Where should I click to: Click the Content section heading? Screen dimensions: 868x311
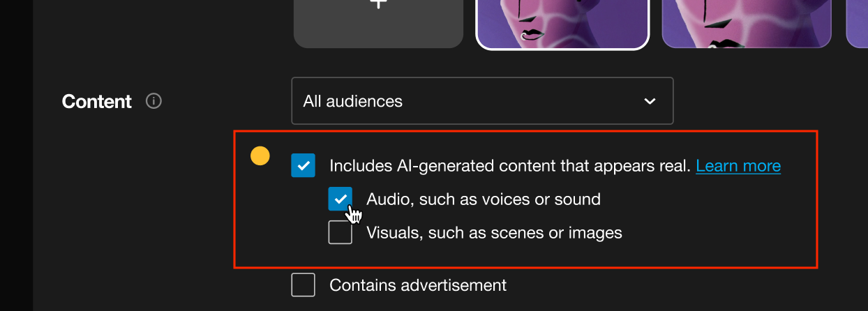[x=97, y=102]
